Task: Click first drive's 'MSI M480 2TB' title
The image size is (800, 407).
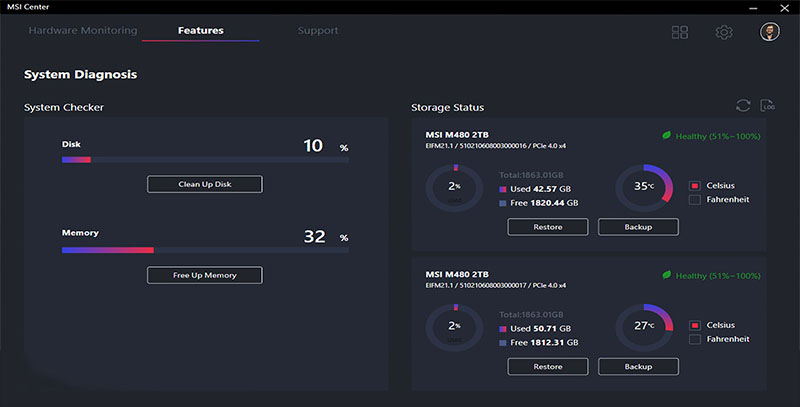Action: pos(457,135)
